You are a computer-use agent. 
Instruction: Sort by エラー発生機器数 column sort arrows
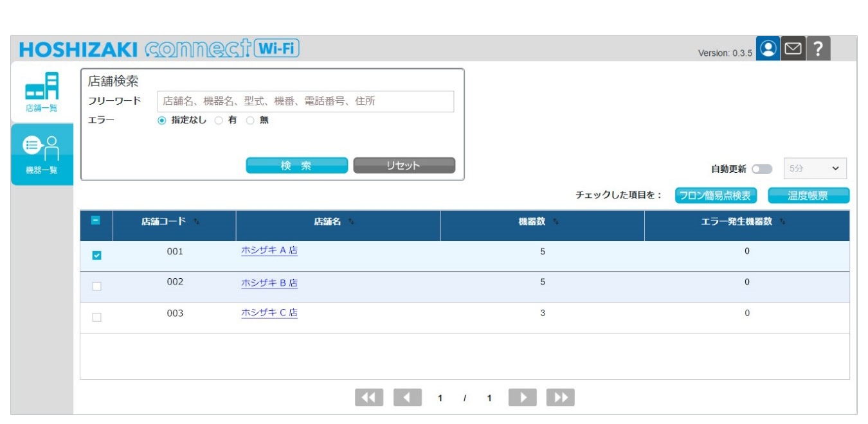click(782, 222)
